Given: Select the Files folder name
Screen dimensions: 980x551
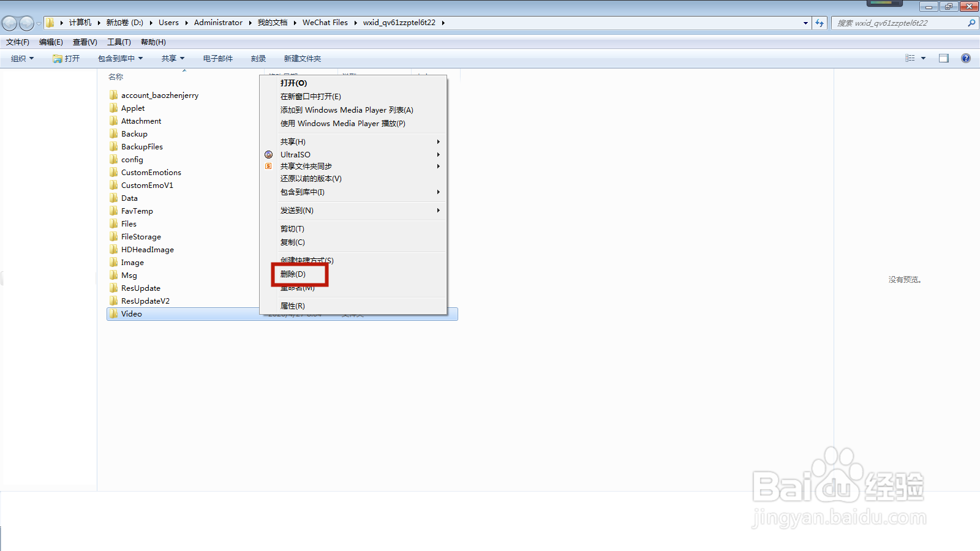Looking at the screenshot, I should 129,223.
